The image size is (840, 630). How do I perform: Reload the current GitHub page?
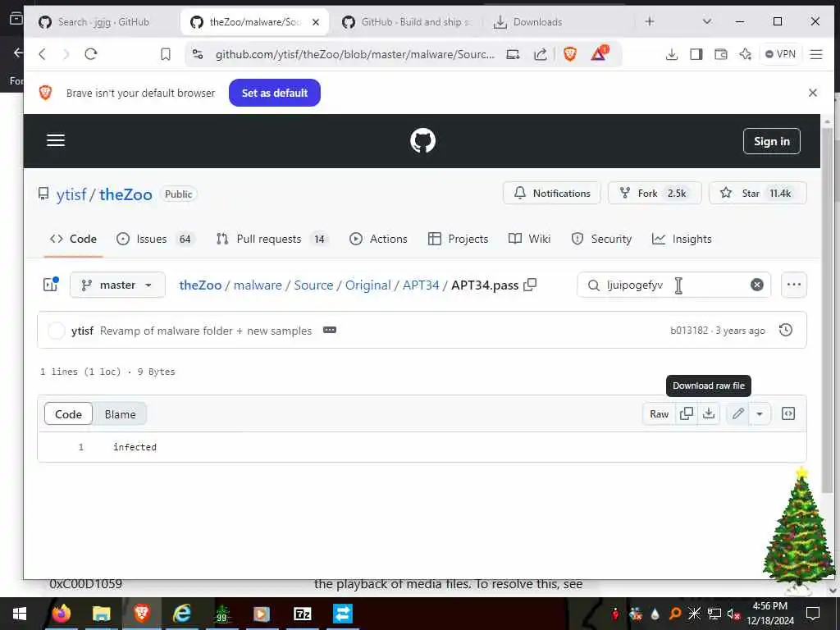pyautogui.click(x=90, y=53)
